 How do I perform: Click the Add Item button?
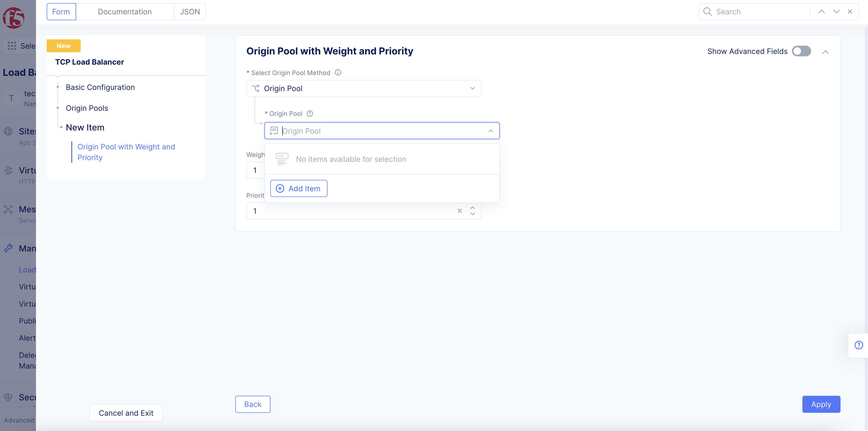point(298,188)
